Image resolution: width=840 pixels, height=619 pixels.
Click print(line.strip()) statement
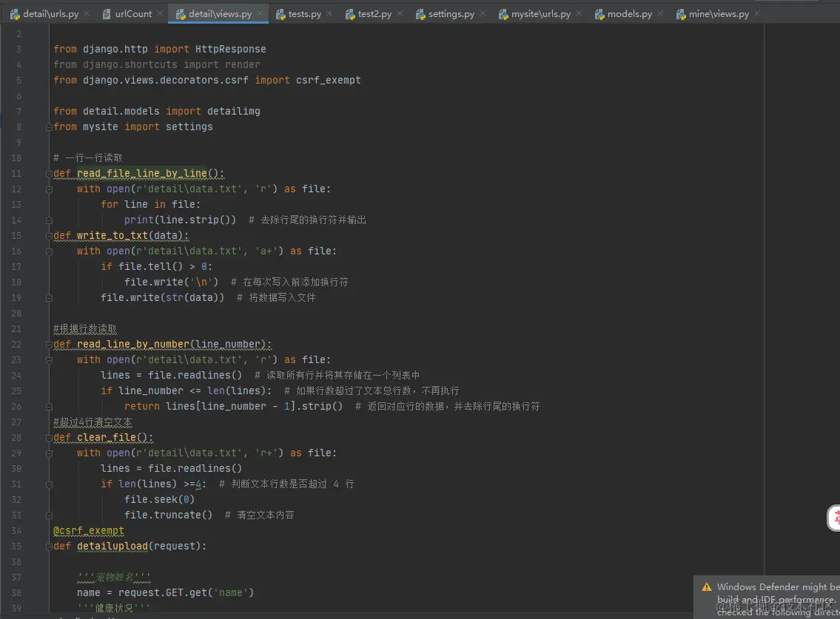click(180, 220)
